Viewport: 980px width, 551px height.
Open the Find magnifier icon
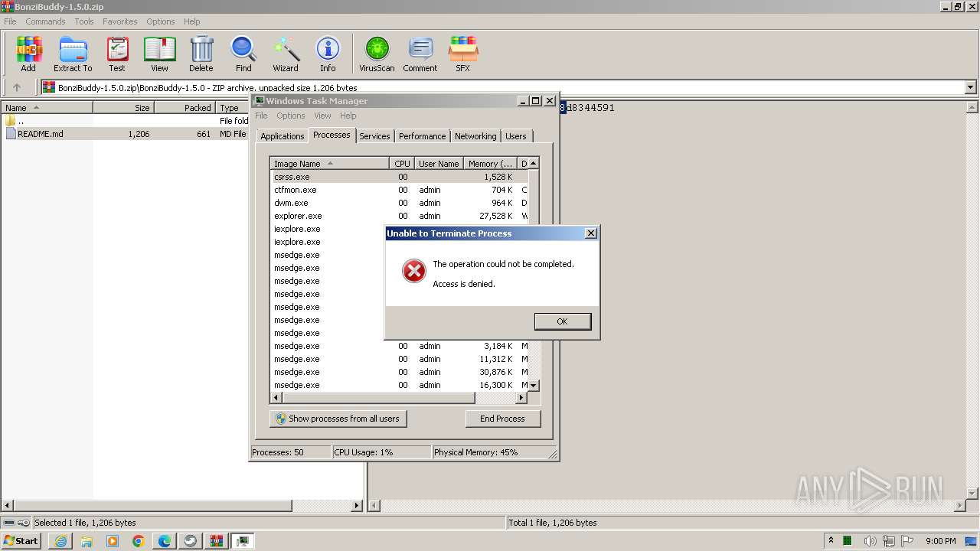(x=243, y=54)
